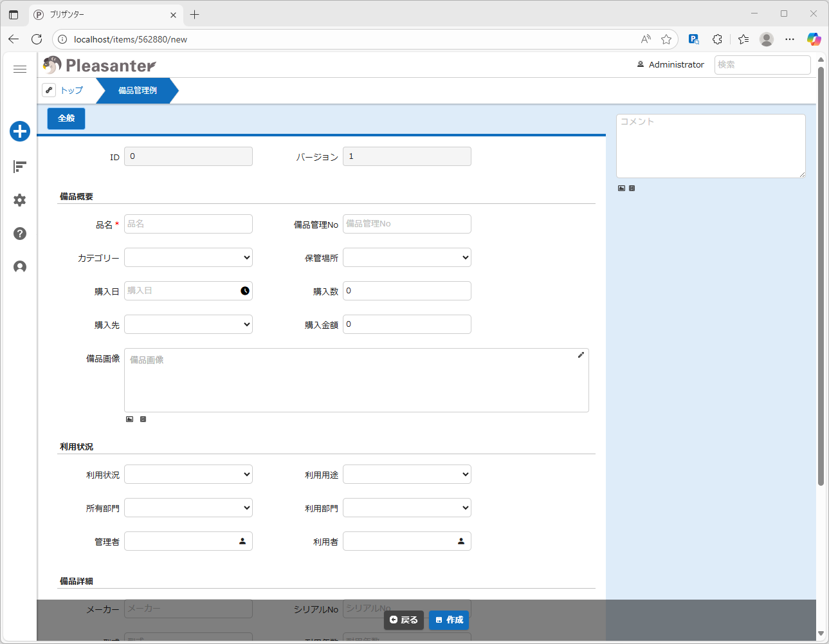Click the 戻る back button
The height and width of the screenshot is (644, 829).
coord(404,620)
